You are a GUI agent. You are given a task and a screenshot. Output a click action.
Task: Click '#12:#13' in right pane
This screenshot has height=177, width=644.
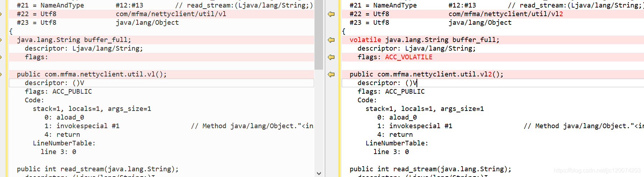point(462,5)
